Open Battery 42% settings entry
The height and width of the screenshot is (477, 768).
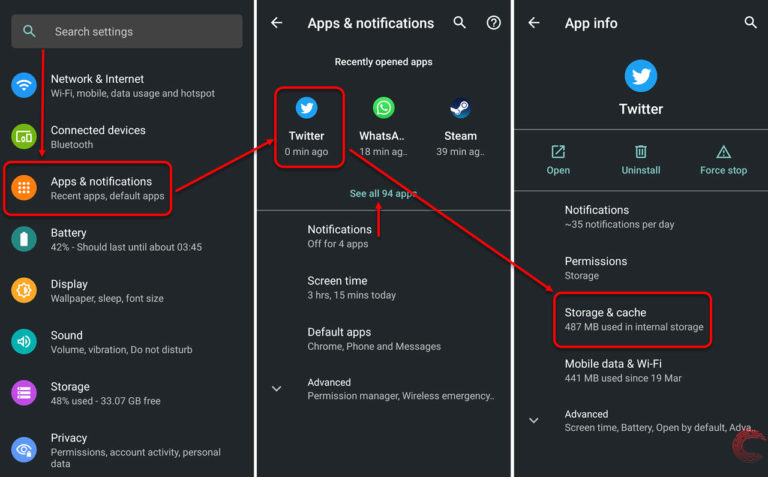(126, 239)
